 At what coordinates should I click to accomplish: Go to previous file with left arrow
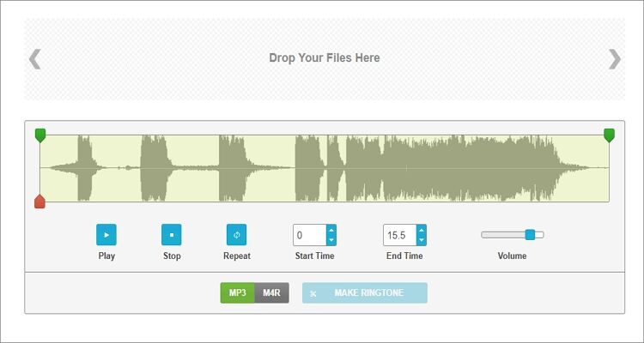35,58
